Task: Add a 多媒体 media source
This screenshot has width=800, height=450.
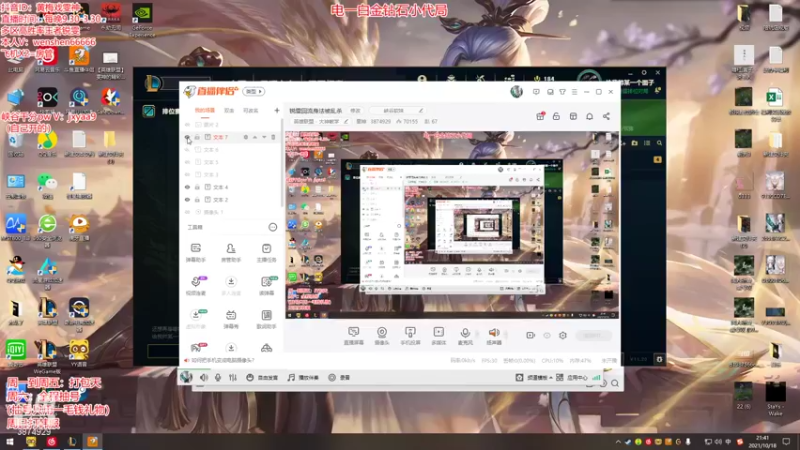Action: (438, 336)
